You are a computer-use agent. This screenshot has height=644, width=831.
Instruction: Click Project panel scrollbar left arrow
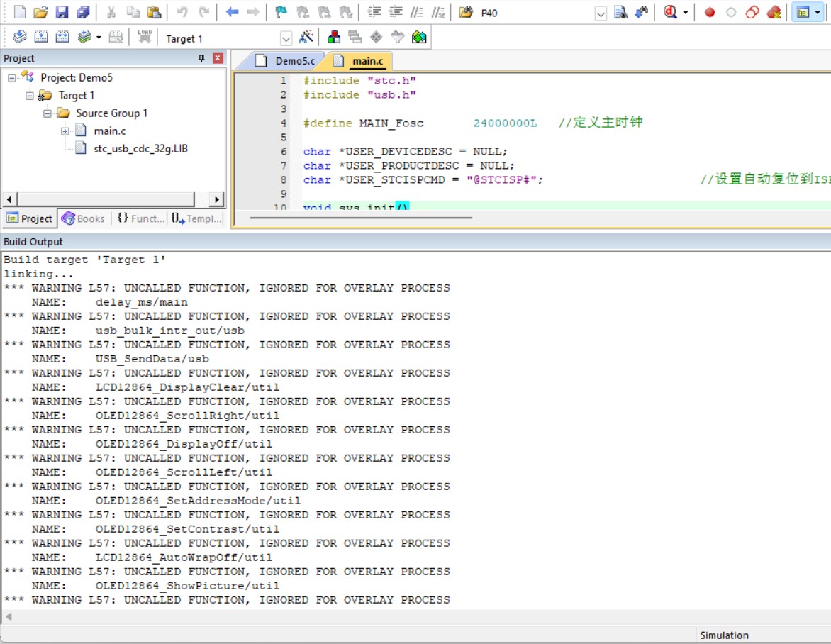[x=9, y=199]
